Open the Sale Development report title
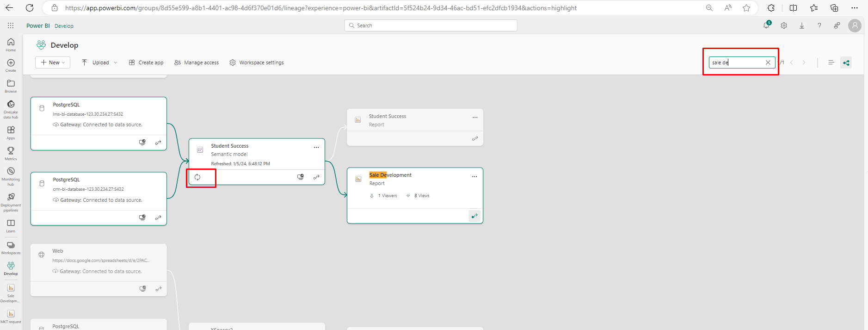Screen dimensions: 868x330 pos(390,175)
